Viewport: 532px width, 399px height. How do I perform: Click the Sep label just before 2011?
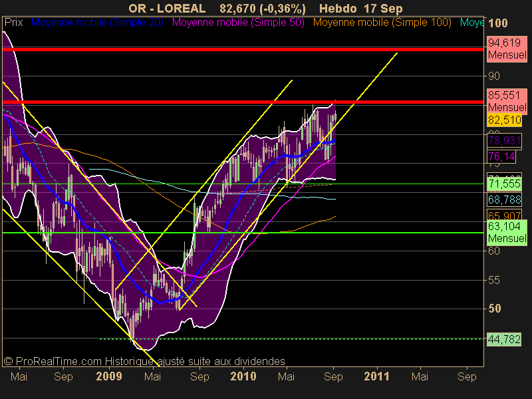tap(334, 377)
